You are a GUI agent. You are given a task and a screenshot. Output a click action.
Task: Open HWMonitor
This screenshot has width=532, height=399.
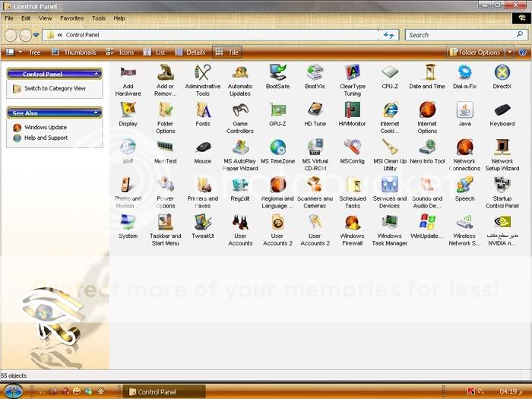(x=352, y=114)
